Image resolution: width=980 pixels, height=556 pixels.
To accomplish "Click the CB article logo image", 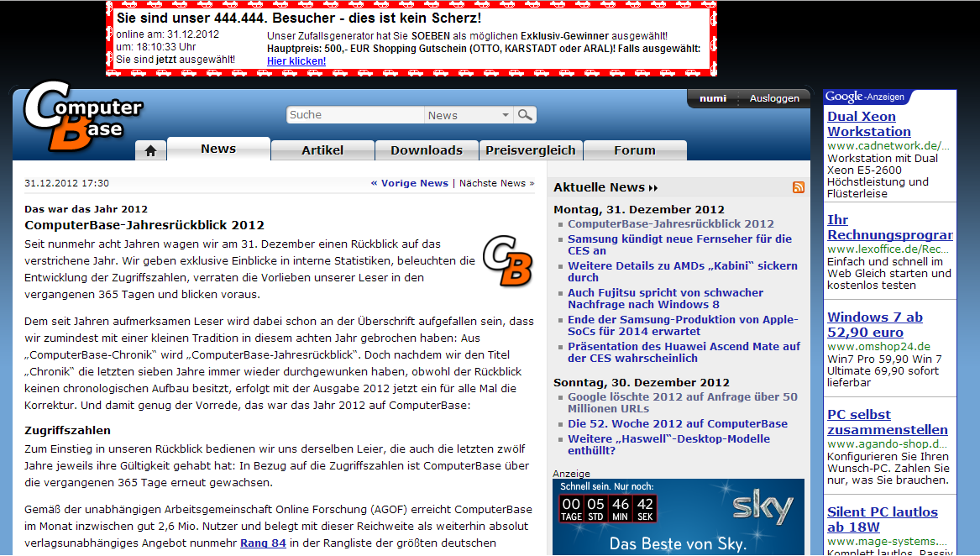I will [x=507, y=261].
